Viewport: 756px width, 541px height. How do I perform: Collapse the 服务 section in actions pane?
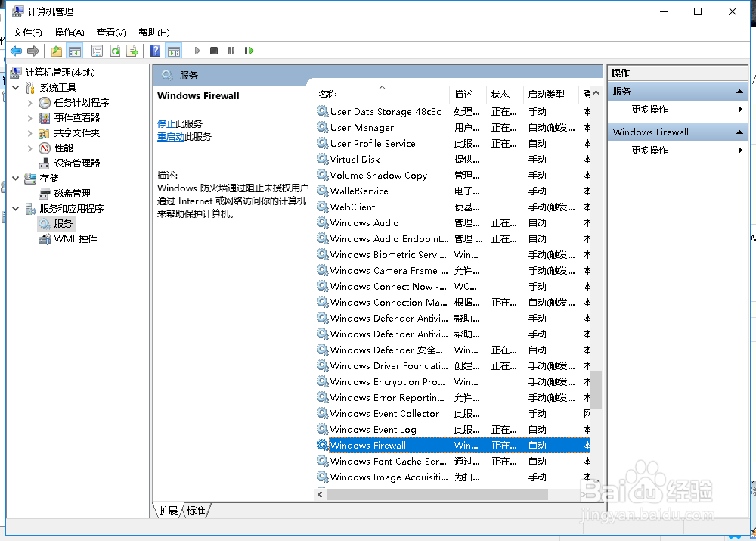(739, 92)
